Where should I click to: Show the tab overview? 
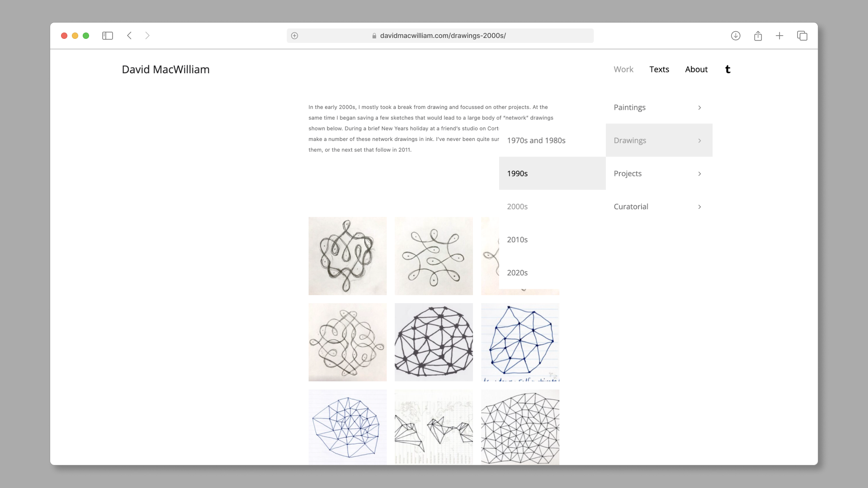[x=802, y=36]
